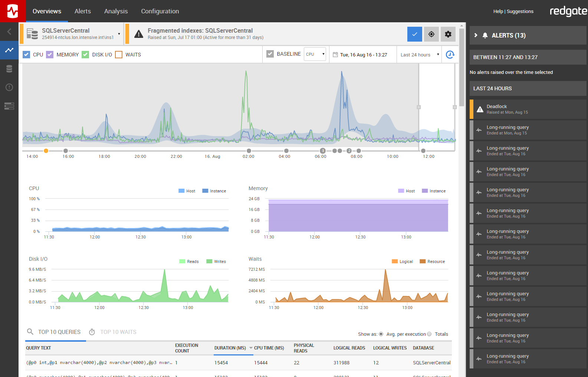This screenshot has height=377, width=588.
Task: Click the back chevron in left sidebar
Action: pos(9,32)
